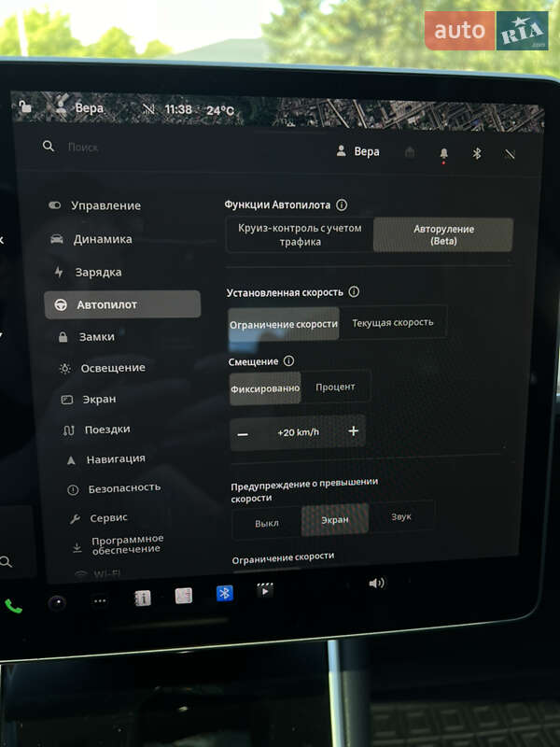Image resolution: width=560 pixels, height=747 pixels.
Task: Set offset to Процент
Action: coord(335,387)
